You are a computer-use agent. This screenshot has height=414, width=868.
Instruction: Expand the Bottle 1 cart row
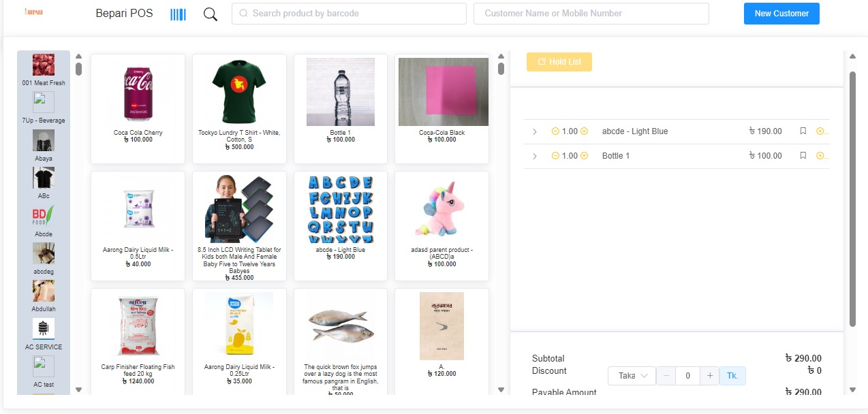tap(535, 156)
